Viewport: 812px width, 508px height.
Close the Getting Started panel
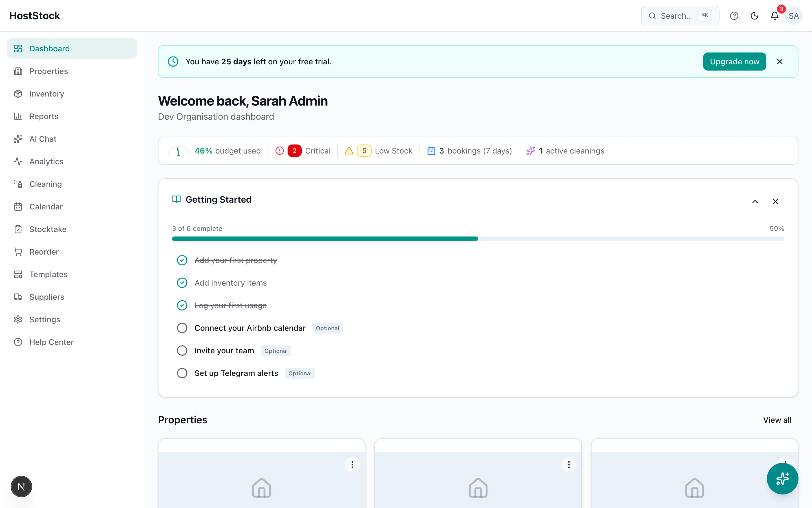[x=775, y=202]
